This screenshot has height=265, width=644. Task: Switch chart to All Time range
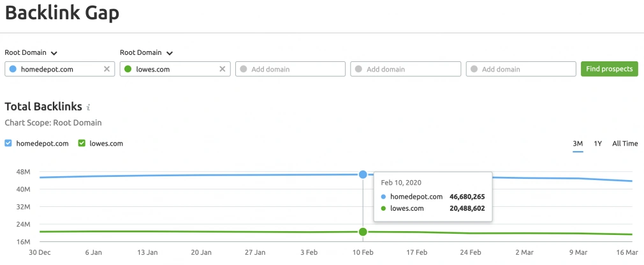(625, 144)
